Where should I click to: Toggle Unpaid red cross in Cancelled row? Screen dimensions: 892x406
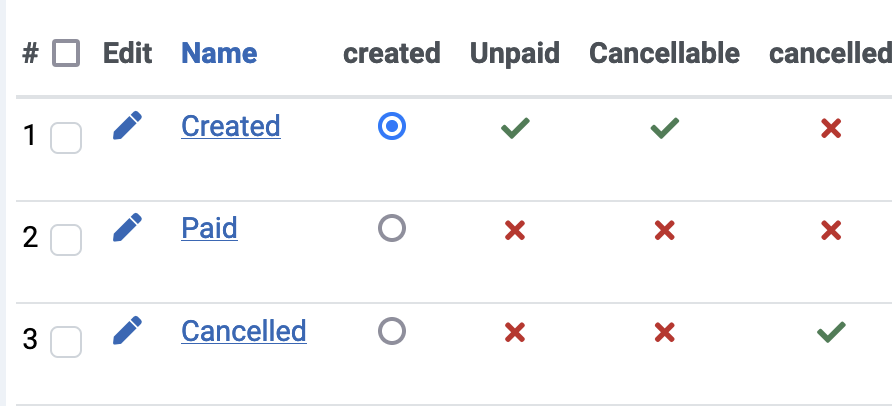[x=515, y=333]
